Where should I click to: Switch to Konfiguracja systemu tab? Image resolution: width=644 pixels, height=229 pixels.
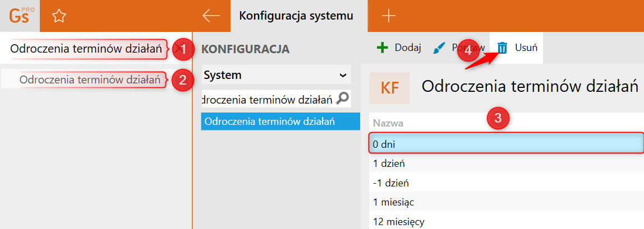coord(296,16)
